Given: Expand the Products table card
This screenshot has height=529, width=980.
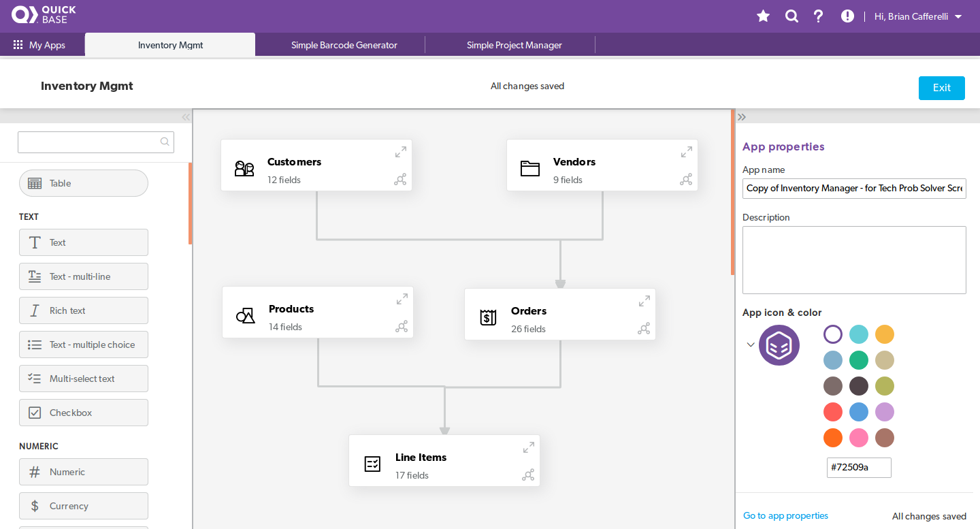Looking at the screenshot, I should tap(402, 299).
